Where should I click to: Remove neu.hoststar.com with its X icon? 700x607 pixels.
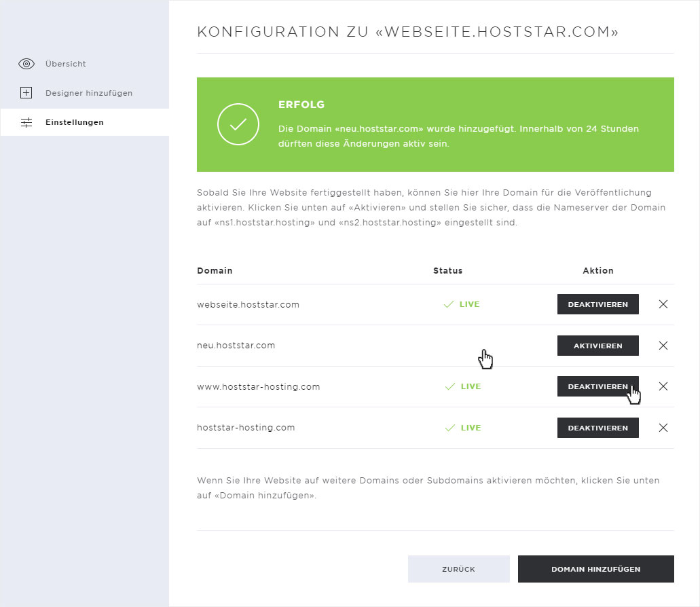663,346
